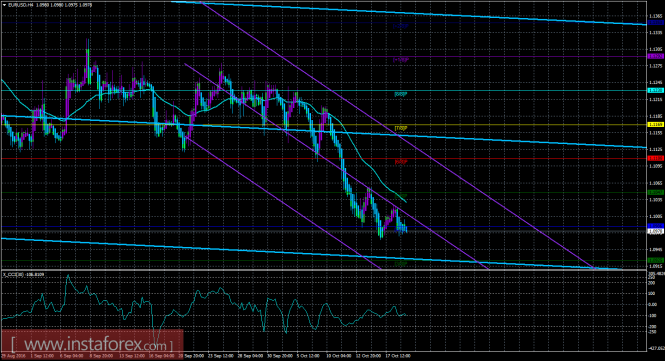Open the www.instaforex.com watermark link
The height and width of the screenshot is (361, 665).
[92, 344]
